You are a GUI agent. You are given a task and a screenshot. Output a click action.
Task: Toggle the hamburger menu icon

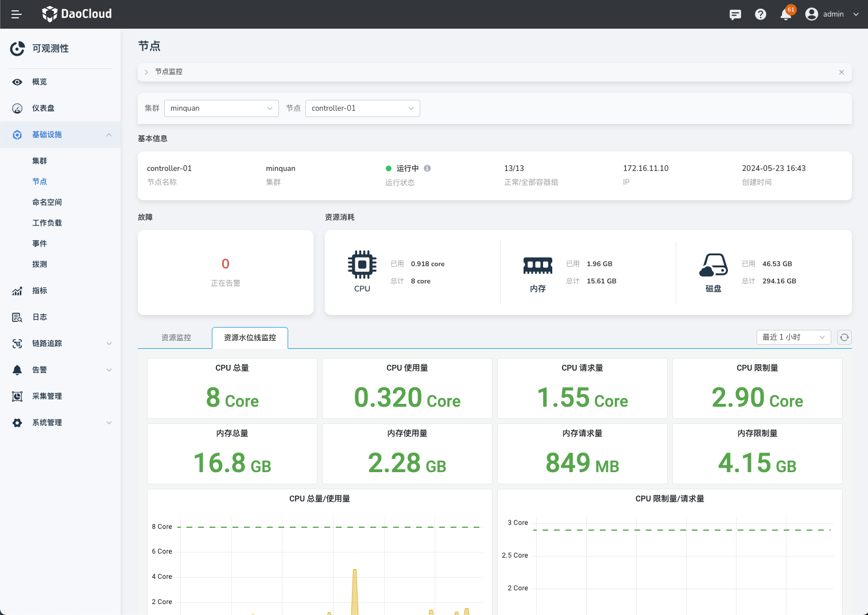point(17,14)
